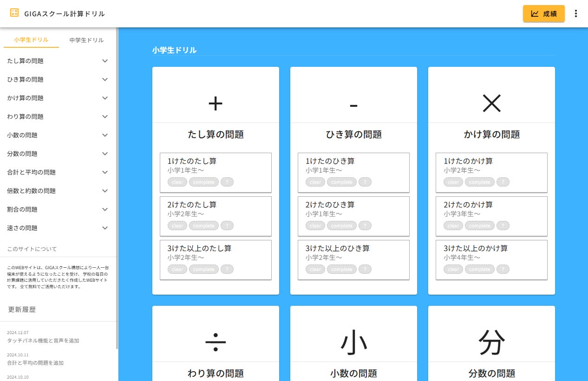Click the ? badge under 1けたのひき算
The image size is (588, 381).
(x=365, y=182)
